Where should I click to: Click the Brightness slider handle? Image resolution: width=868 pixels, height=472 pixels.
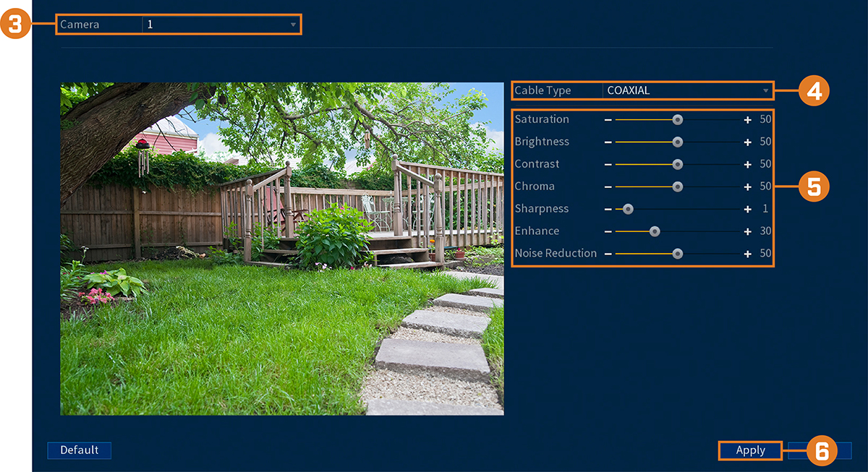pos(678,142)
